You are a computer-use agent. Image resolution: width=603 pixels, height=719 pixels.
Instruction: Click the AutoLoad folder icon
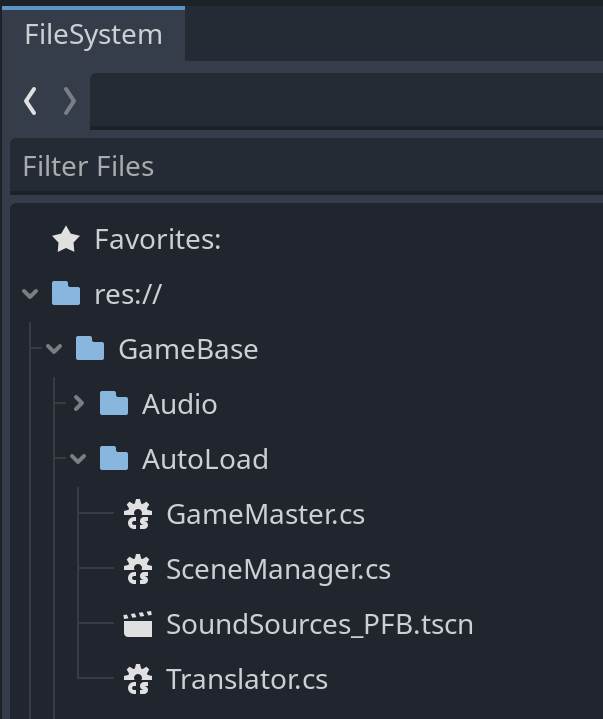pos(114,459)
